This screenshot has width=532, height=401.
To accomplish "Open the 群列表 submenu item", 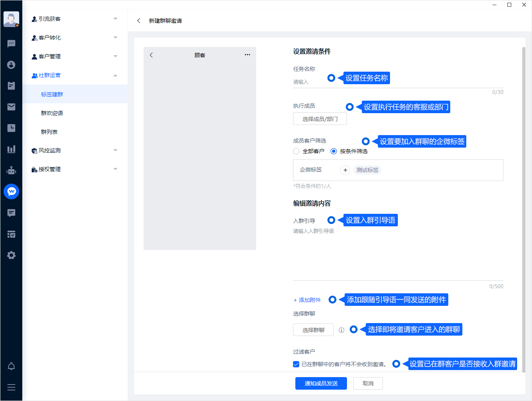I will 75,132.
